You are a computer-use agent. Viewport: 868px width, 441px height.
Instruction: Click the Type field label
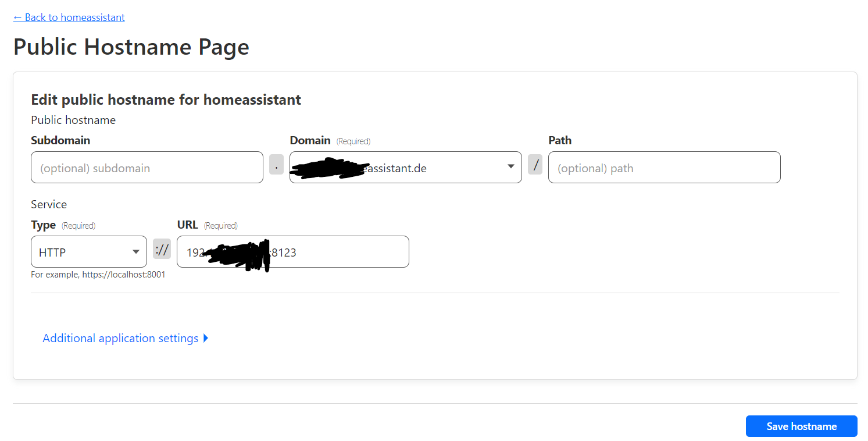click(x=44, y=225)
